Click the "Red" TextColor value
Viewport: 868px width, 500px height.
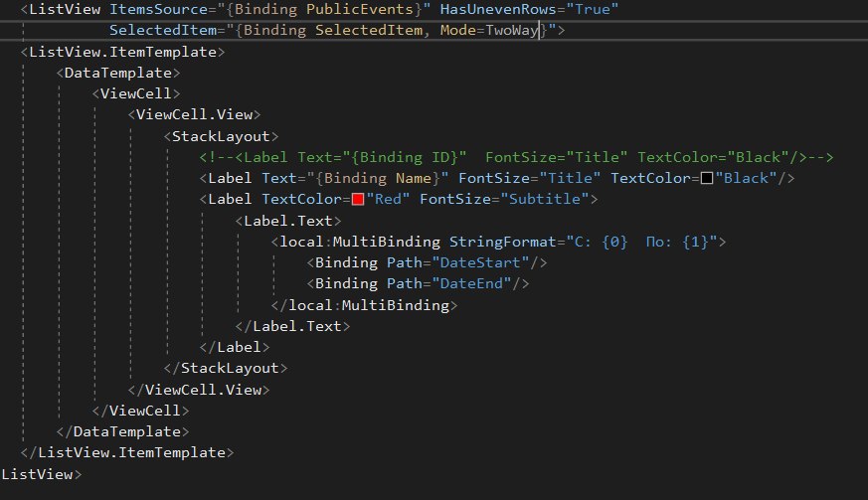point(388,200)
